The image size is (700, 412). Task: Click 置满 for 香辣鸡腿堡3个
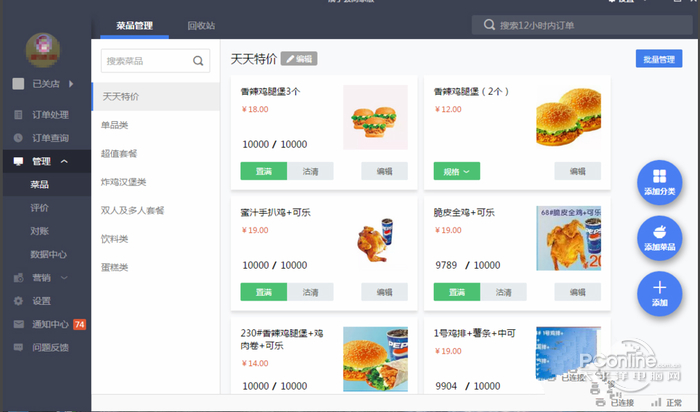coord(263,171)
